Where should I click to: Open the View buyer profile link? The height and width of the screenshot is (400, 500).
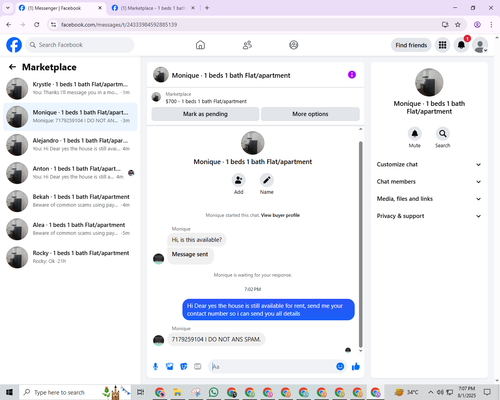pos(280,215)
